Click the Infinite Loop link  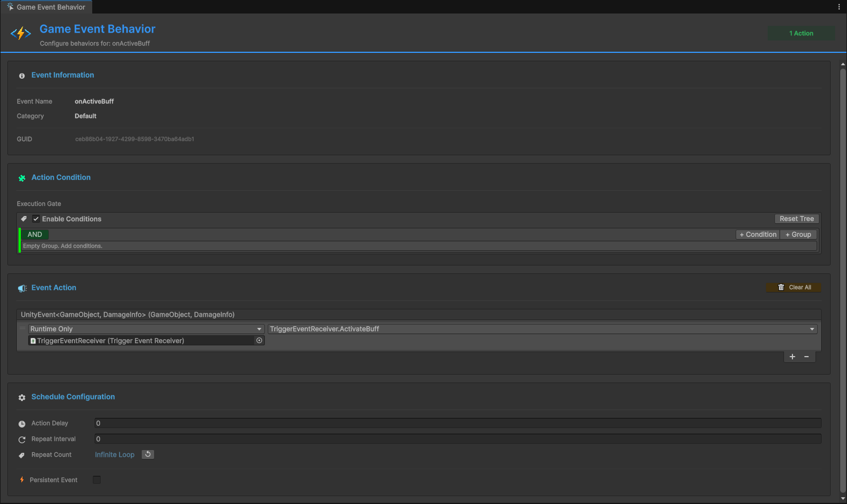(x=115, y=454)
